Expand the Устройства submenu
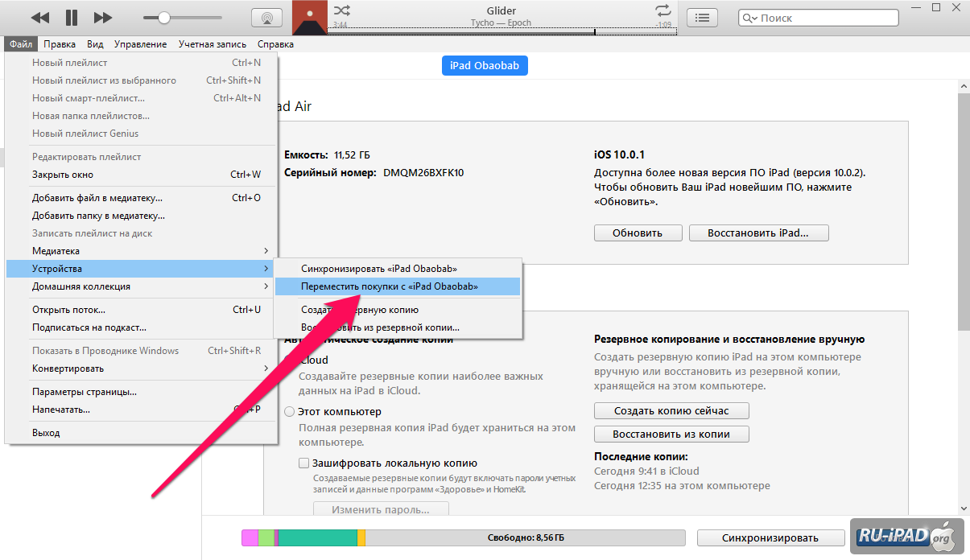970x560 pixels. pyautogui.click(x=142, y=269)
